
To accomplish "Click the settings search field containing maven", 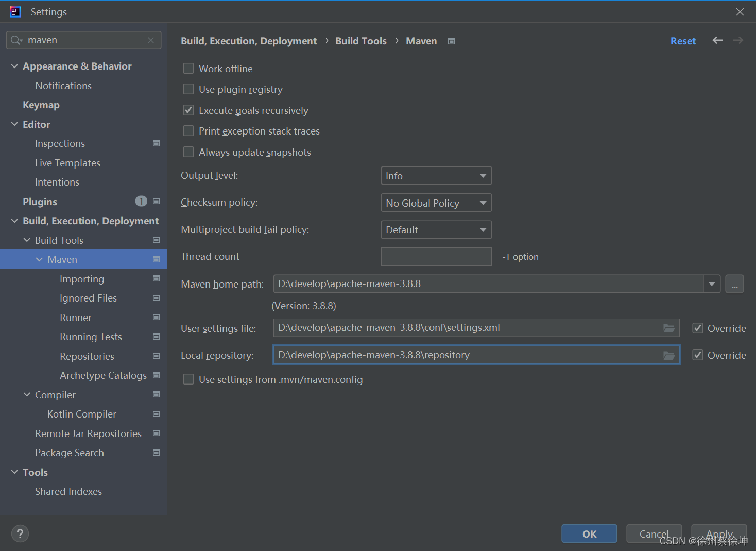I will tap(84, 40).
